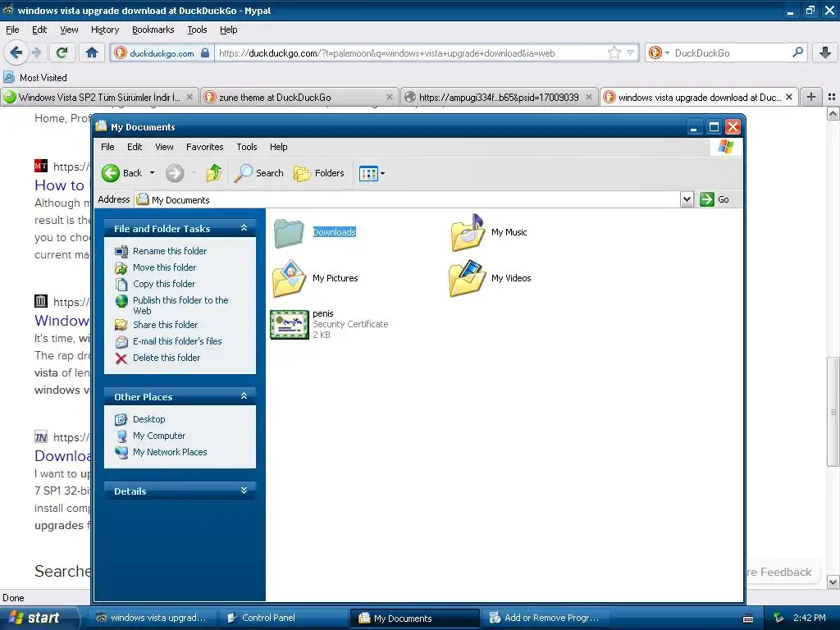Open the URL history dropdown in Mypal
The image size is (840, 630).
[x=631, y=52]
